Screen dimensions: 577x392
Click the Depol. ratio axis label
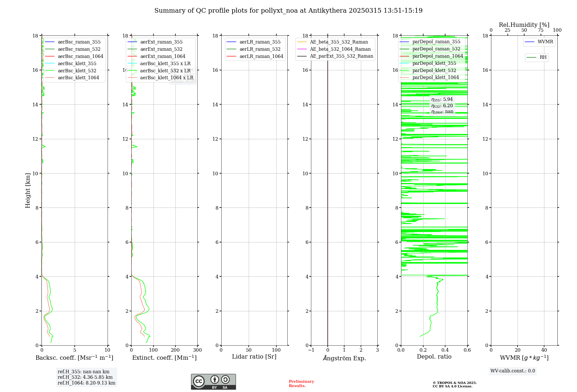click(434, 357)
